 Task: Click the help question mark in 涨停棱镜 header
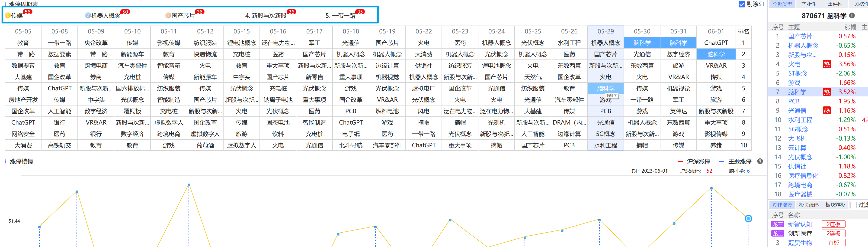pyautogui.click(x=760, y=161)
